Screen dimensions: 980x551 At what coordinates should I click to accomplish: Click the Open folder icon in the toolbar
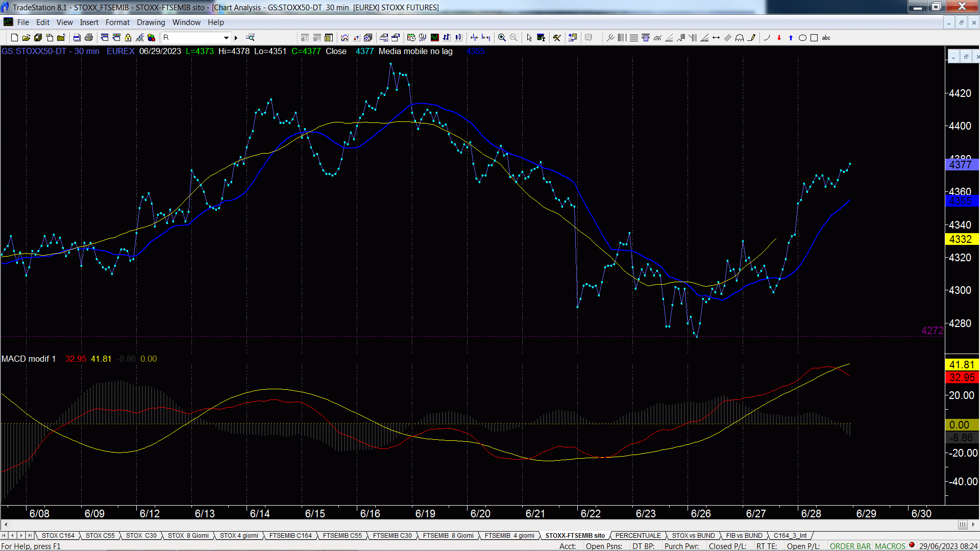pos(26,38)
